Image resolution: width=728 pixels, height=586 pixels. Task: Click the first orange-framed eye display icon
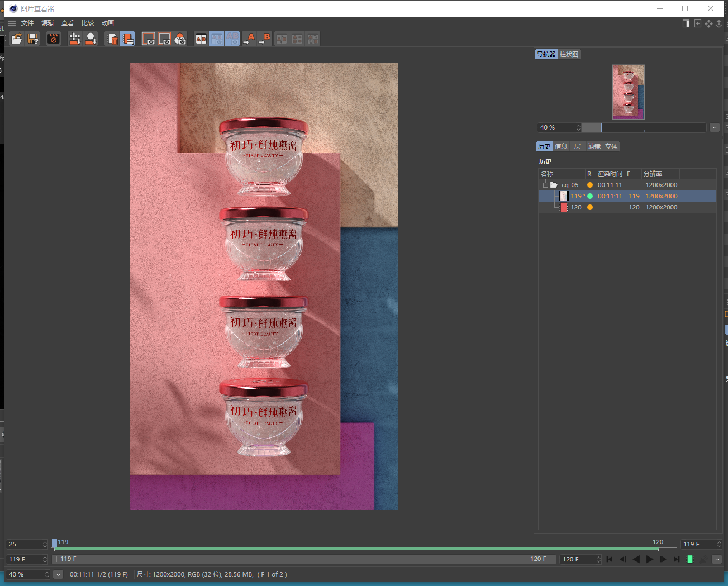[148, 39]
